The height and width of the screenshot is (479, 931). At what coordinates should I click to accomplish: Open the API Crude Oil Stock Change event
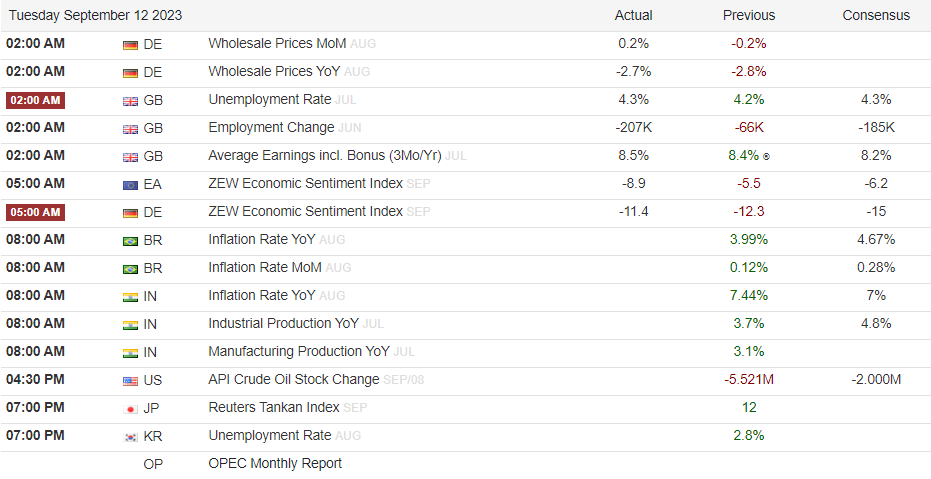pos(293,380)
